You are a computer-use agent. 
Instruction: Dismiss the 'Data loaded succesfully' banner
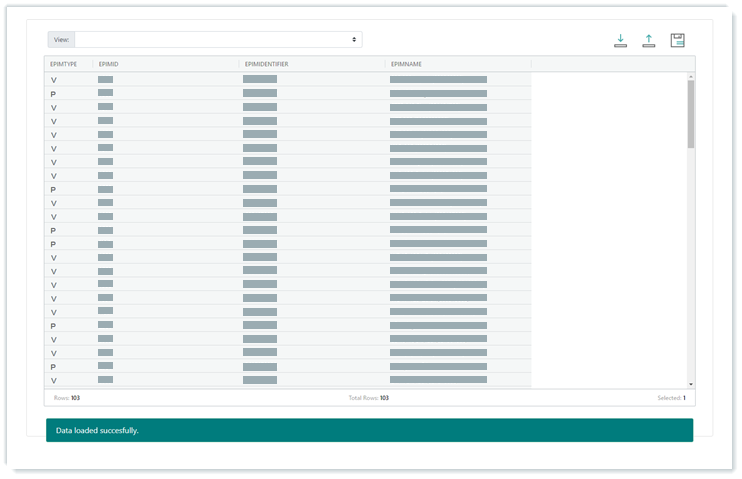(369, 430)
